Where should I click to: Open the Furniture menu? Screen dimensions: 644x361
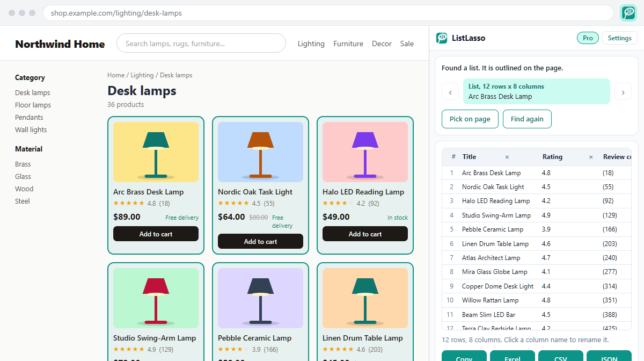click(348, 44)
